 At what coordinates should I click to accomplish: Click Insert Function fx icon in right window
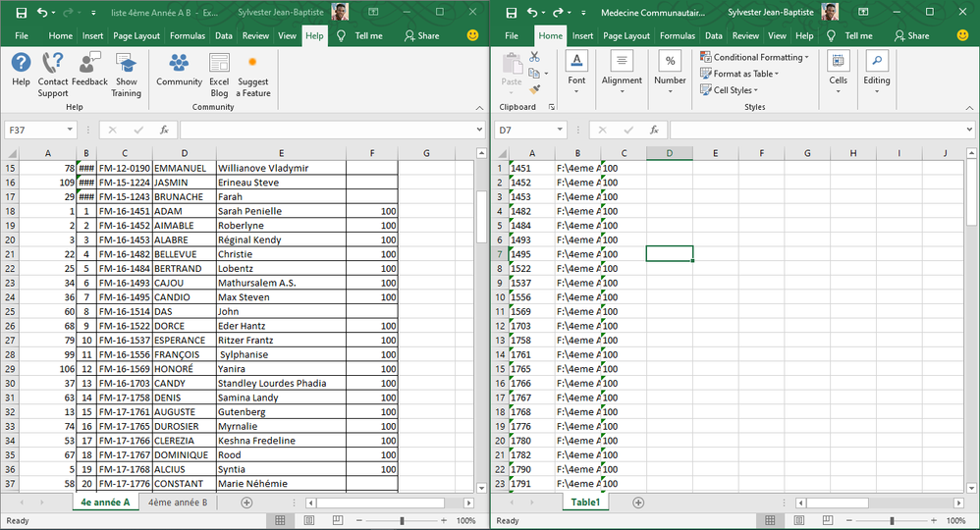[654, 130]
